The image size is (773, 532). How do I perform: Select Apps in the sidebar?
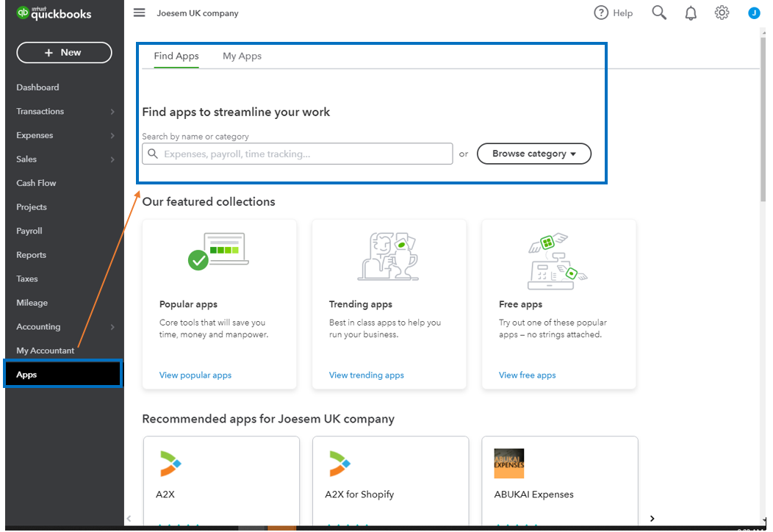click(63, 374)
